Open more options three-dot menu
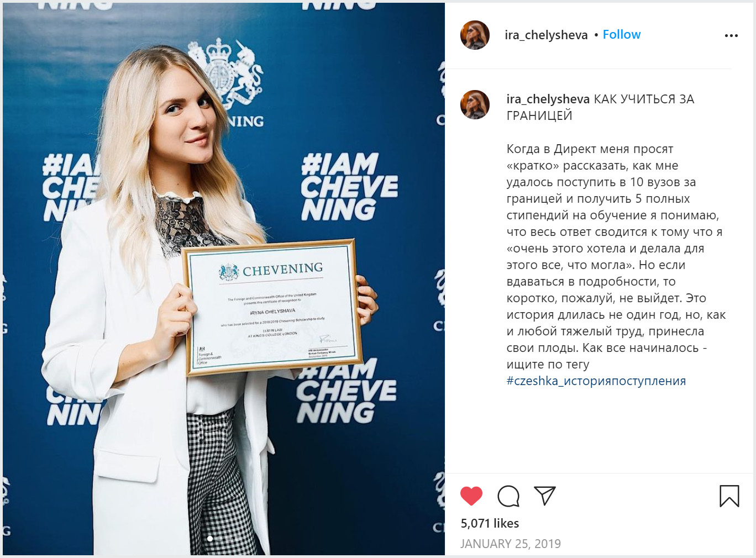Screen dimensions: 756x558 [731, 35]
